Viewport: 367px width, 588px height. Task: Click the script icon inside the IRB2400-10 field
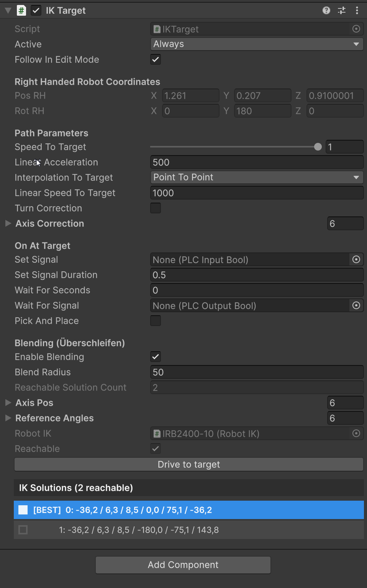click(x=156, y=434)
